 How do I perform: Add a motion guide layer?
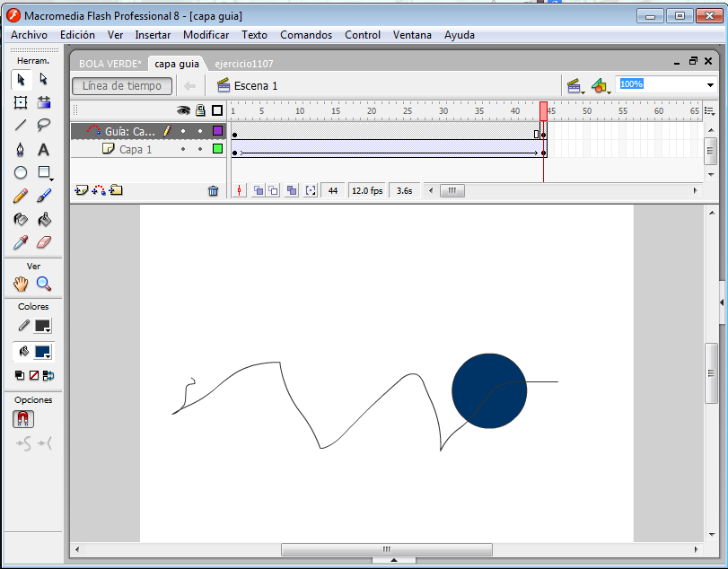click(99, 190)
